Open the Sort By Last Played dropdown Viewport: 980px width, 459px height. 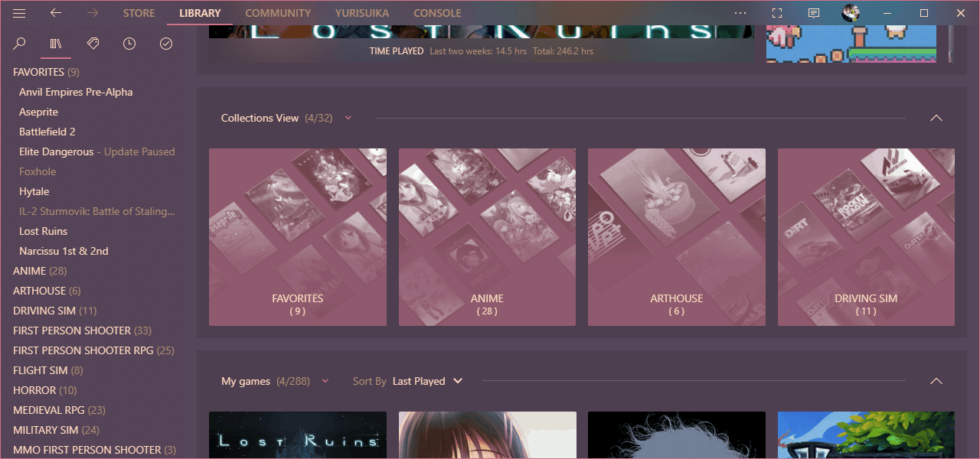tap(427, 381)
